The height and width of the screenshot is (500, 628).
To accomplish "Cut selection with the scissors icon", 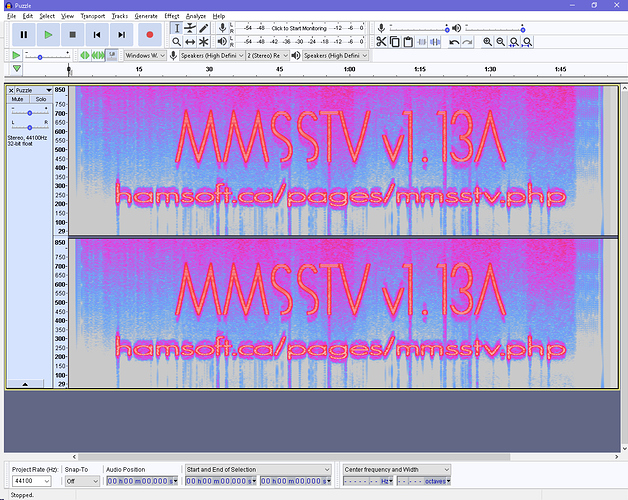I will [381, 42].
